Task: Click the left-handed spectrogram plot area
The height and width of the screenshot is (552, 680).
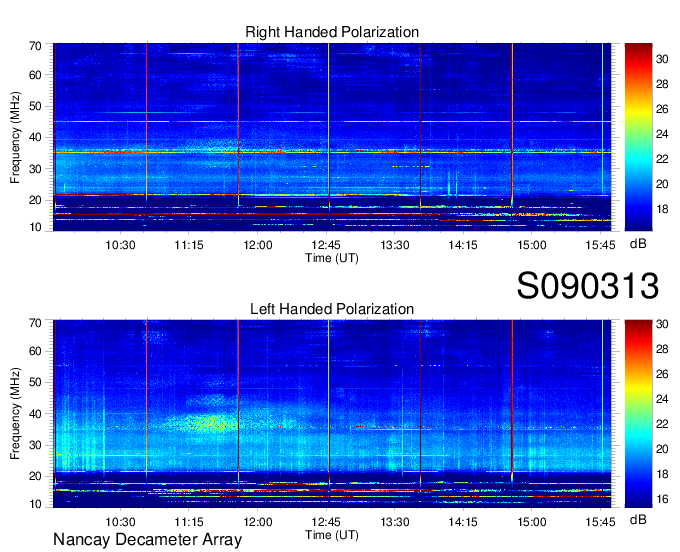Action: pos(332,414)
